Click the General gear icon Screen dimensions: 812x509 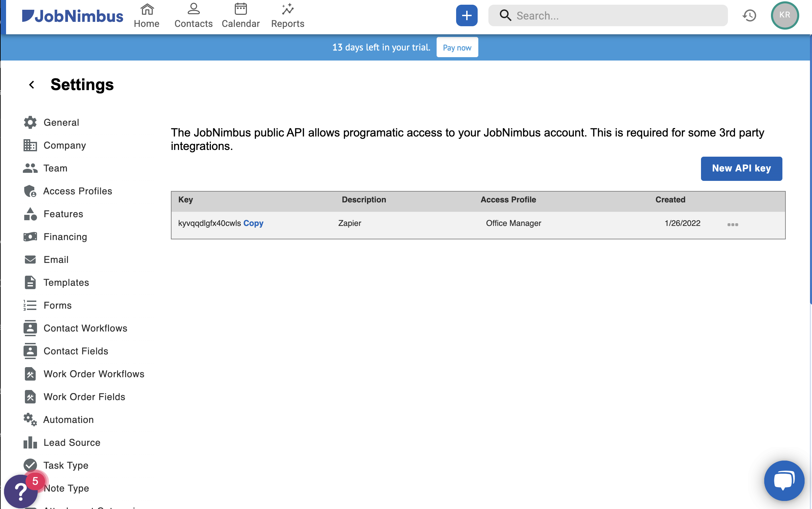30,122
